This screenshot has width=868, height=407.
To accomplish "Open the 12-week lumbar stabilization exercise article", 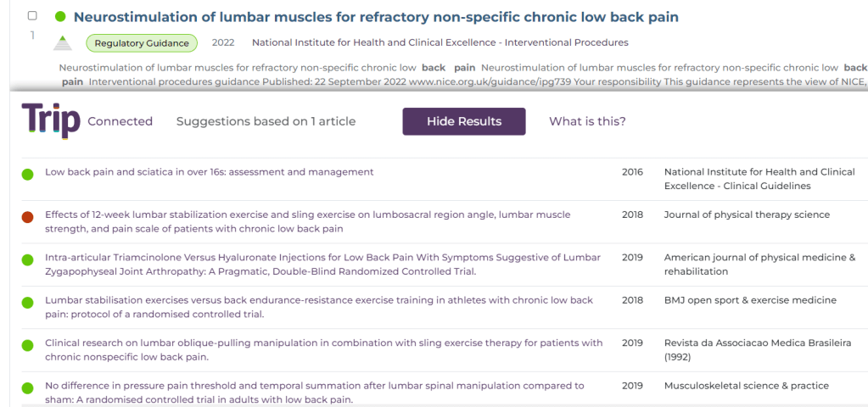I will point(307,221).
